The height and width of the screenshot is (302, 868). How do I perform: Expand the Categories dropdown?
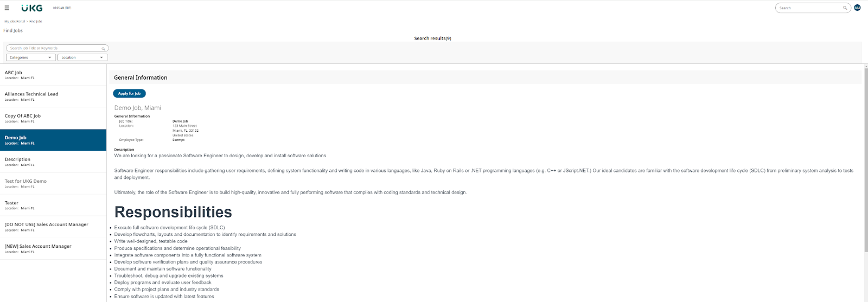click(x=30, y=57)
